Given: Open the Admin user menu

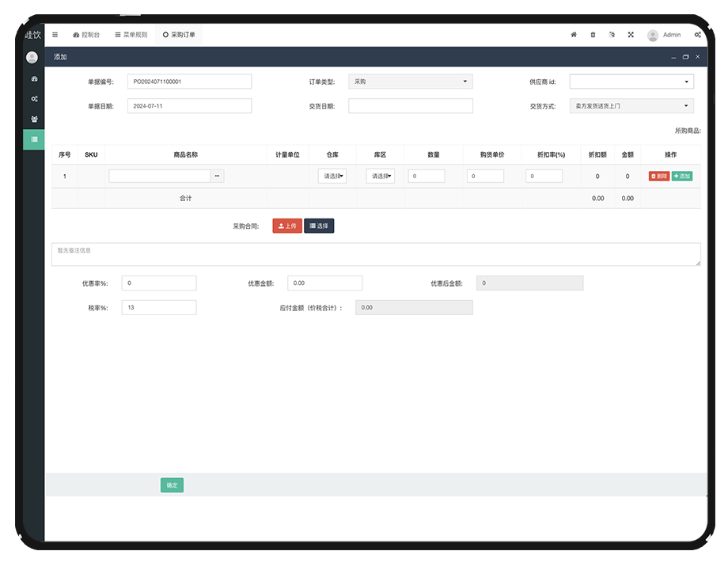Looking at the screenshot, I should [x=664, y=35].
